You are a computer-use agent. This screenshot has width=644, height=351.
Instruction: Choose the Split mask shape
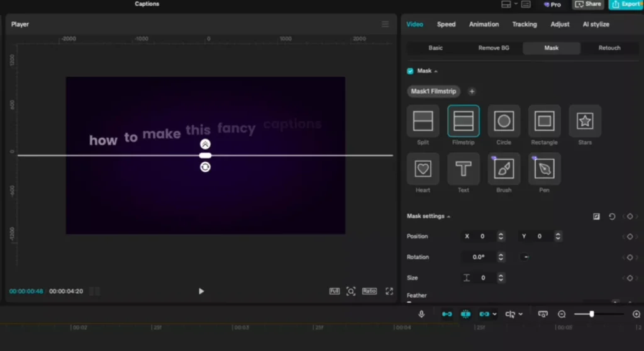coord(423,121)
